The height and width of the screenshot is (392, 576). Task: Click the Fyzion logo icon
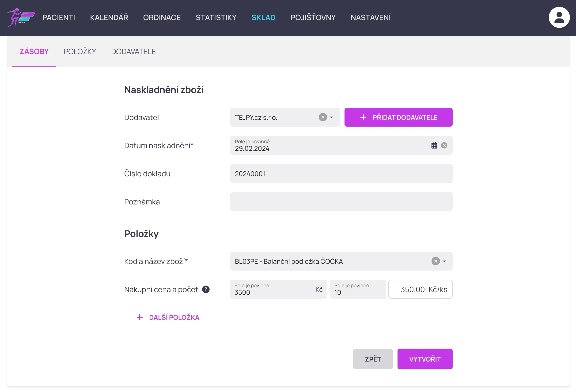tap(21, 17)
